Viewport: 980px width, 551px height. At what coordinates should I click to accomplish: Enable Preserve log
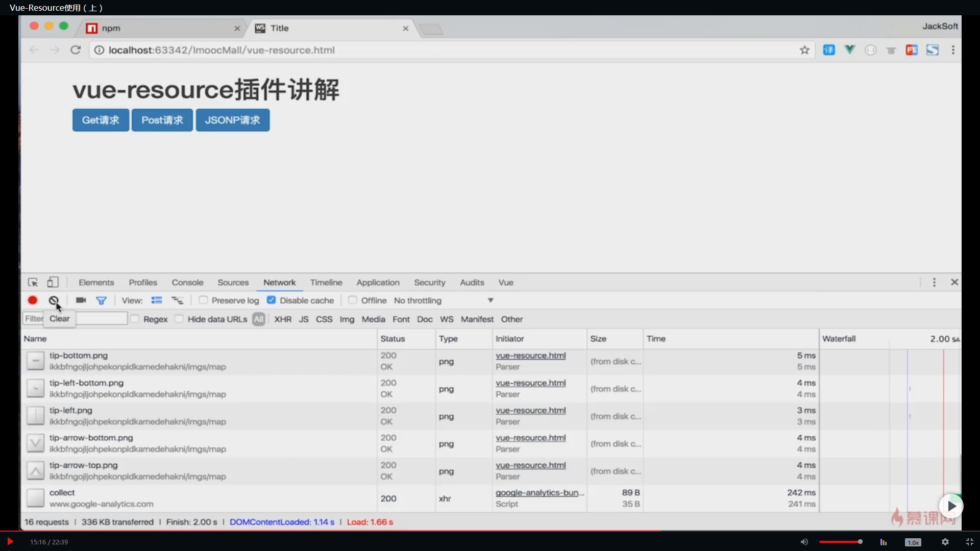(203, 300)
